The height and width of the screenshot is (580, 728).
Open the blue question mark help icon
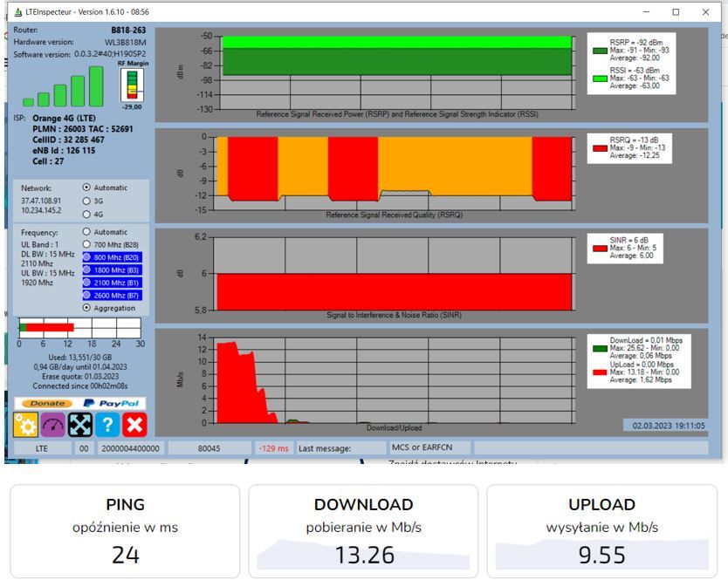[x=107, y=425]
